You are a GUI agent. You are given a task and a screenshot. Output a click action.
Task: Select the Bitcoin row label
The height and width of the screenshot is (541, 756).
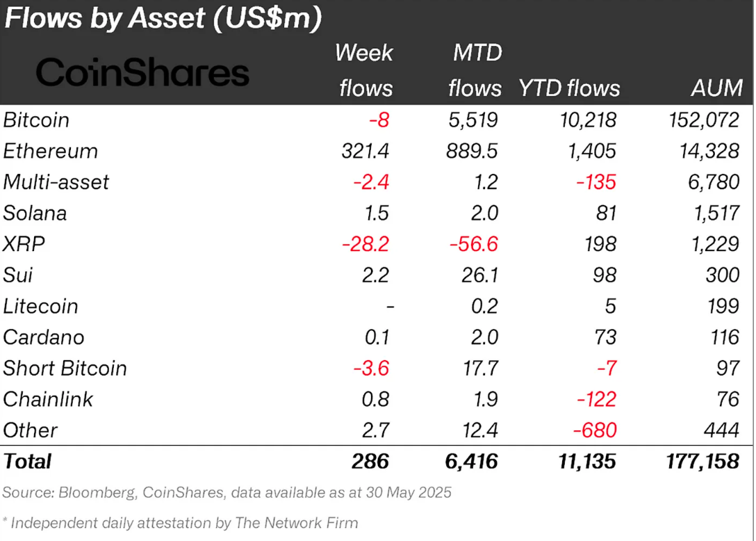tap(37, 120)
